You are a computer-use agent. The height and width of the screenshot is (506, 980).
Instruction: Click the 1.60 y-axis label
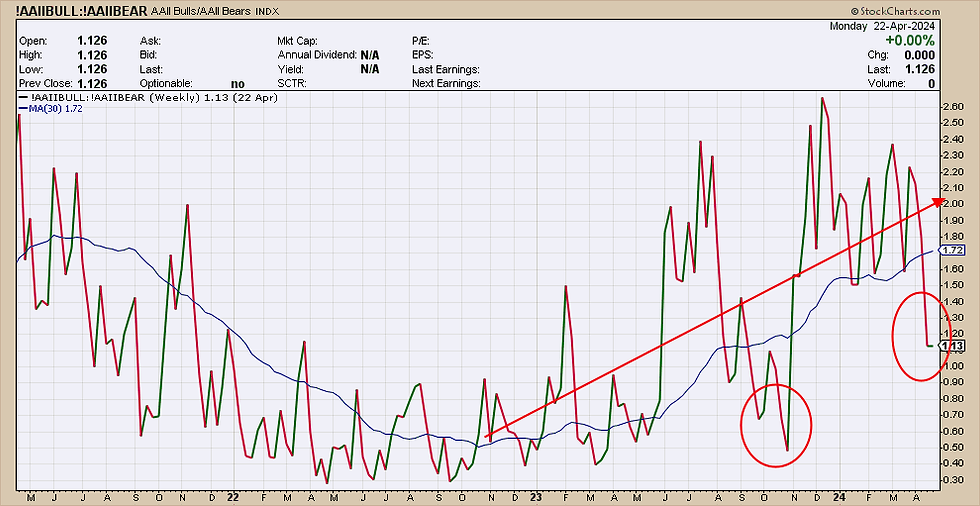(953, 269)
